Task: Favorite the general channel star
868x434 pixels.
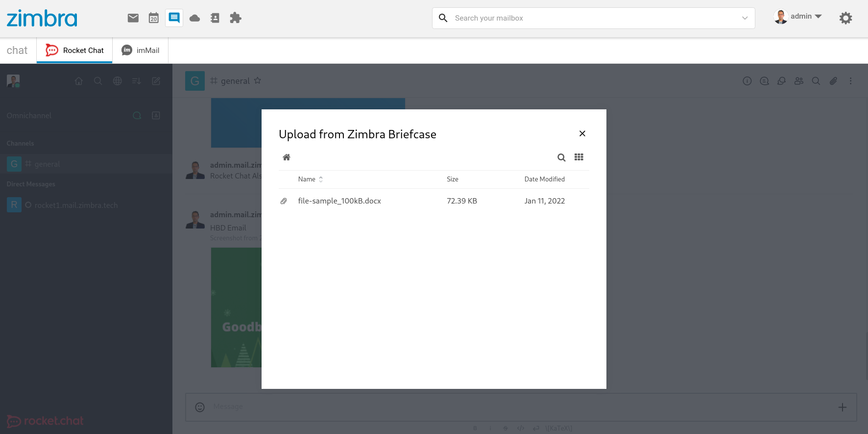Action: (258, 80)
